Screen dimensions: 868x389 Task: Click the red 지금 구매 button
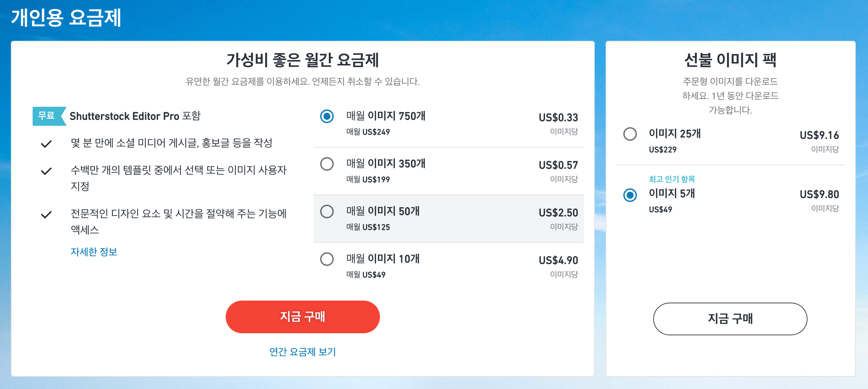302,317
